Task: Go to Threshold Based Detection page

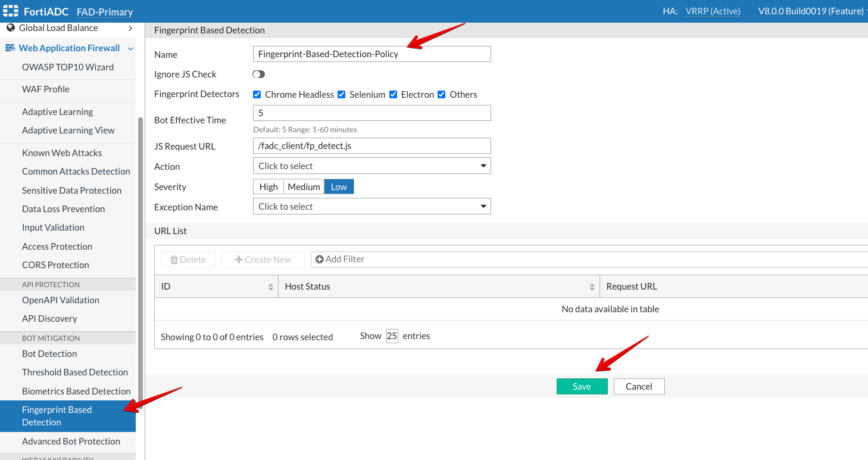Action: [x=75, y=372]
